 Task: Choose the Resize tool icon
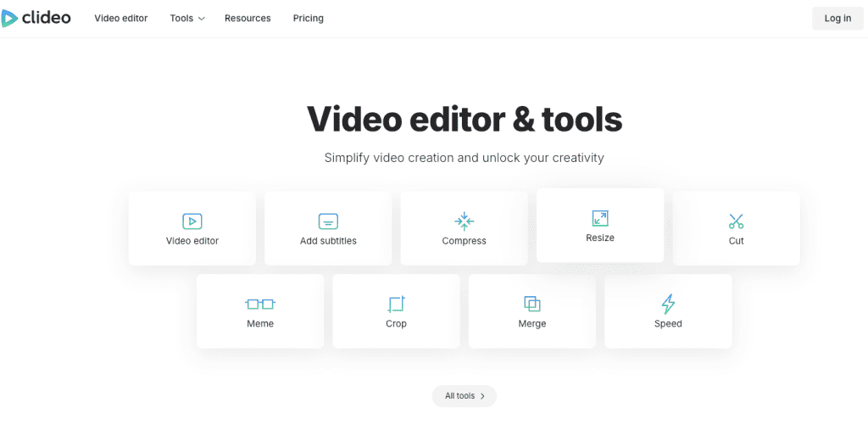click(600, 218)
